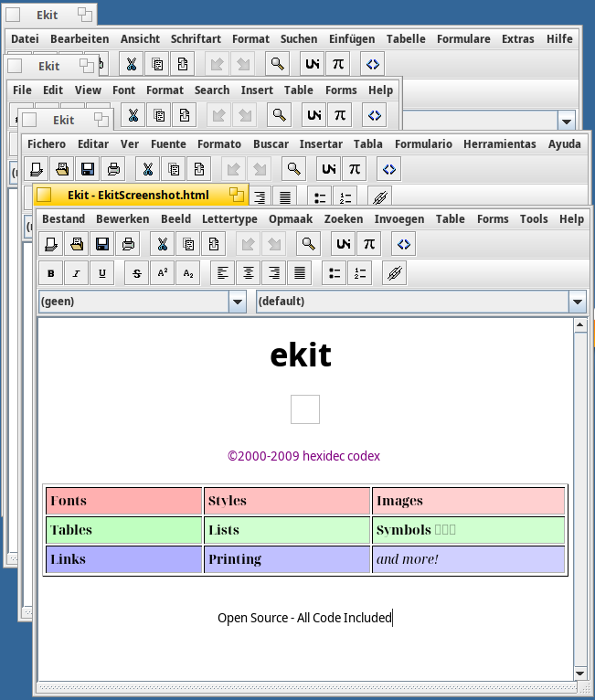Toggle source view icon in German window
Screen dimensions: 595x700
click(x=373, y=64)
